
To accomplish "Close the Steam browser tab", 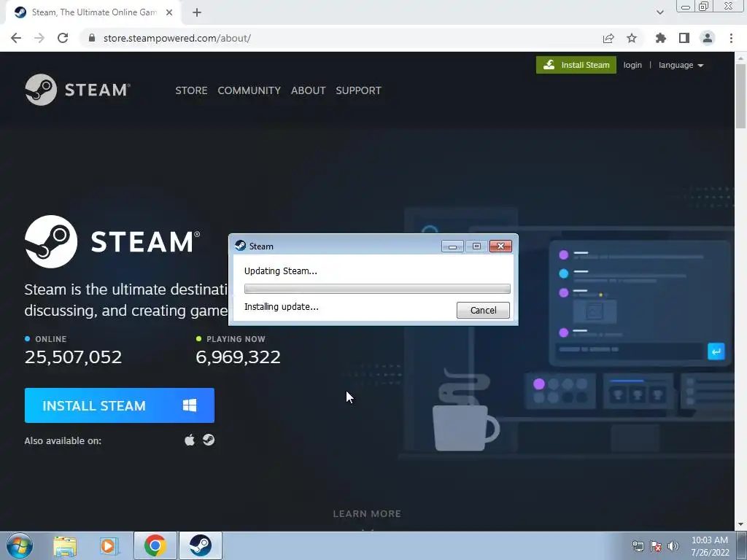I will [x=169, y=13].
